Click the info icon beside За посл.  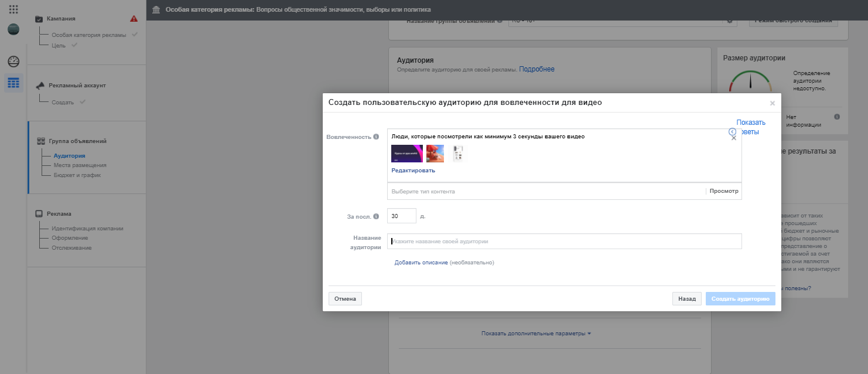coord(376,216)
